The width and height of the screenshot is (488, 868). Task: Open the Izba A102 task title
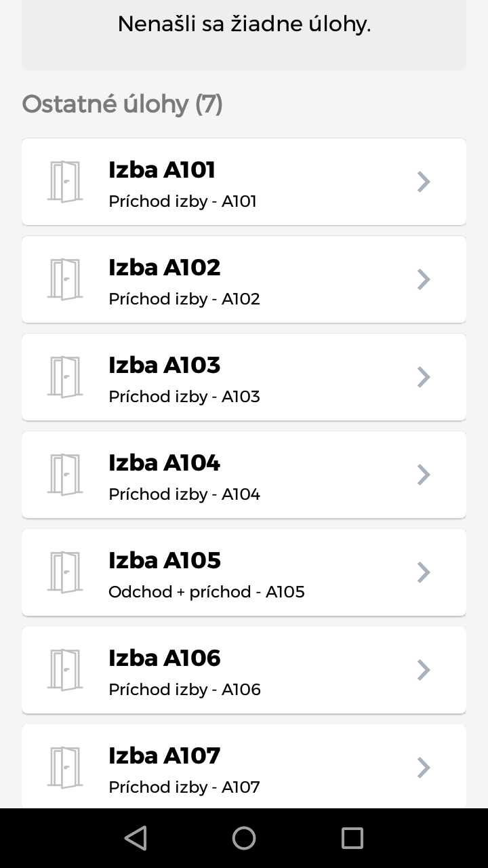pos(165,267)
